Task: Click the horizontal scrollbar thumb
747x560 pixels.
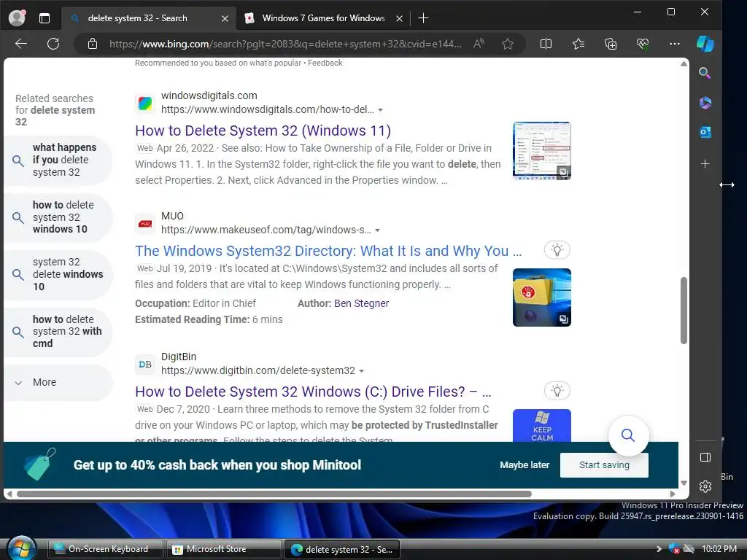Action: (274, 494)
